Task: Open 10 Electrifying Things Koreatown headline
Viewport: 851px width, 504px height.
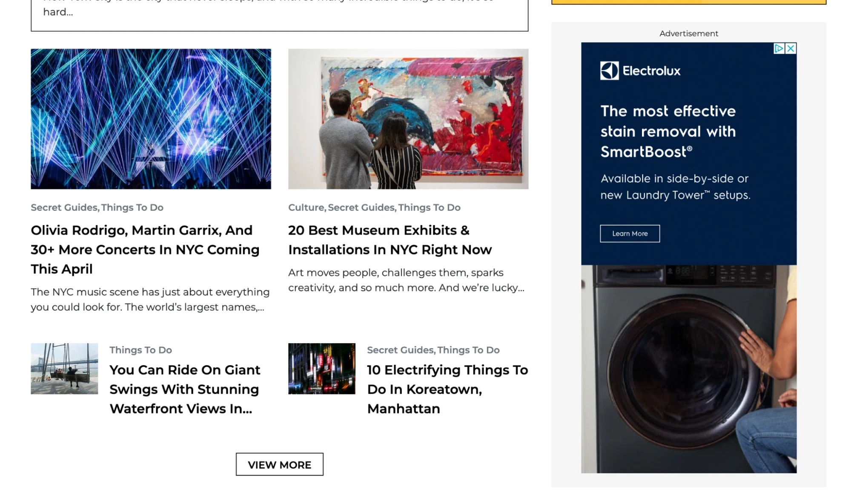Action: pos(447,389)
